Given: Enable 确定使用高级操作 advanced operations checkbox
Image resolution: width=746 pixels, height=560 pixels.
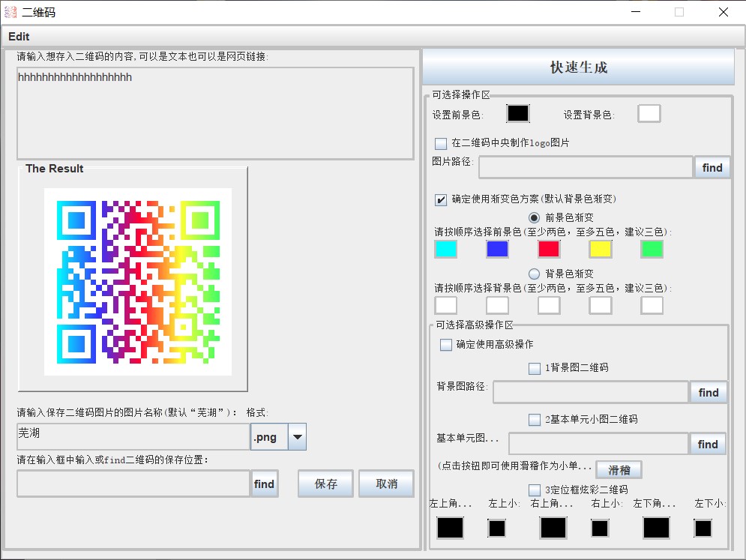Looking at the screenshot, I should (446, 345).
